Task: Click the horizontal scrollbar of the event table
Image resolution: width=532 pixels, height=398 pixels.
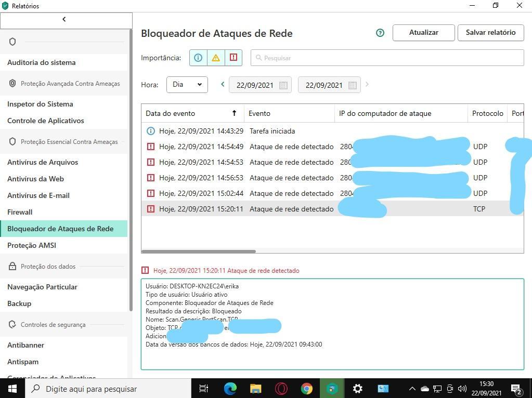Action: pyautogui.click(x=199, y=251)
